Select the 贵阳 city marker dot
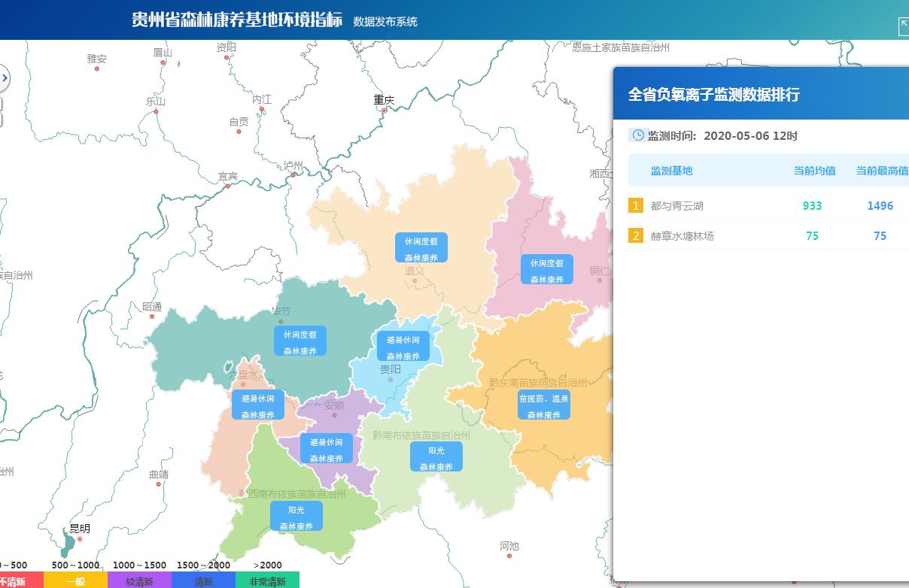This screenshot has height=588, width=909. pyautogui.click(x=390, y=380)
